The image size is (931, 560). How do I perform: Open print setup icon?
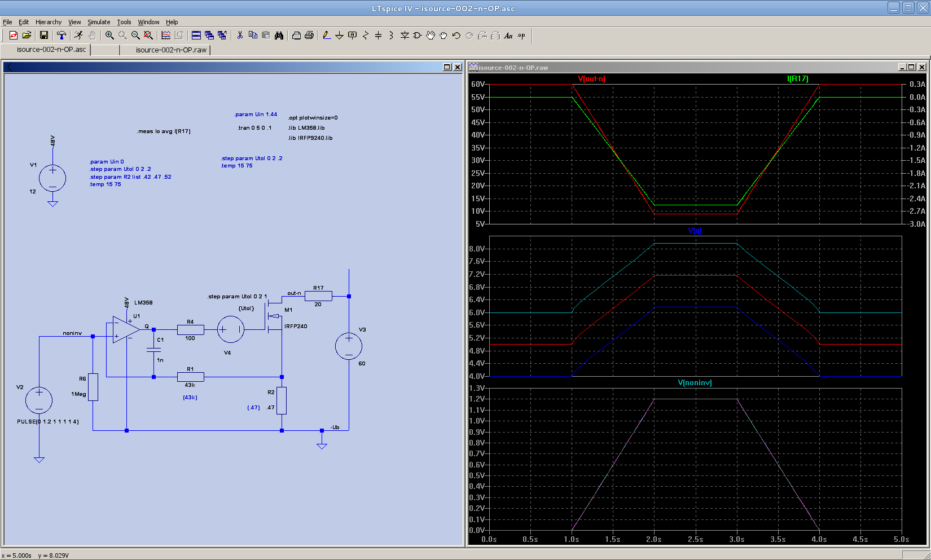[x=296, y=35]
